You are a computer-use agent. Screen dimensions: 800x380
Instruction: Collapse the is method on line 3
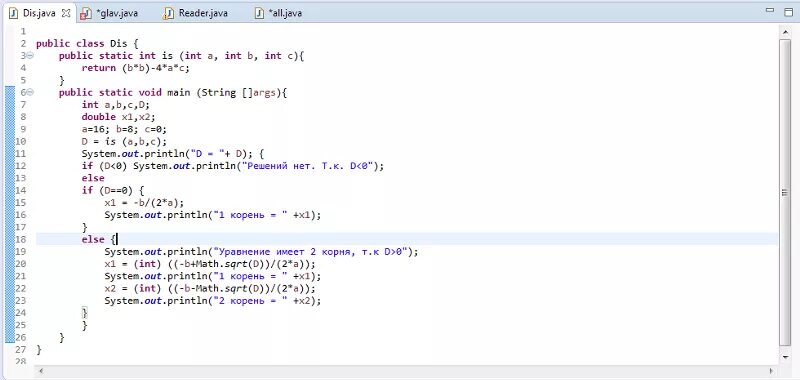(30, 56)
